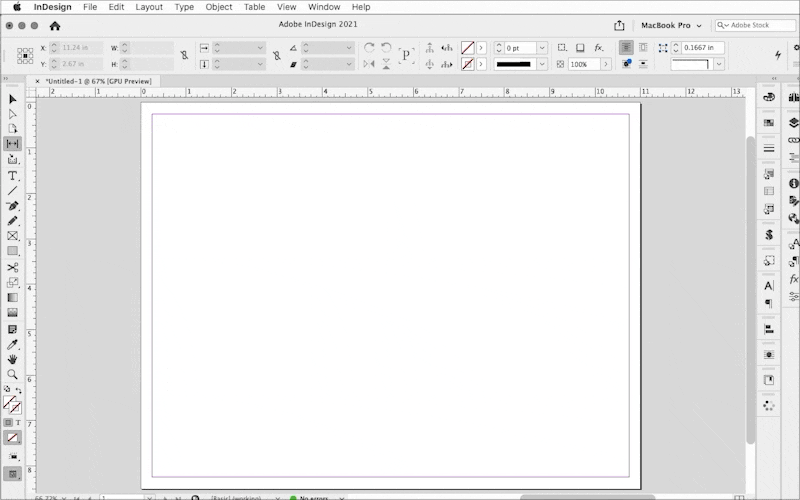Open the shear angle dropdown
800x500 pixels.
tap(349, 64)
